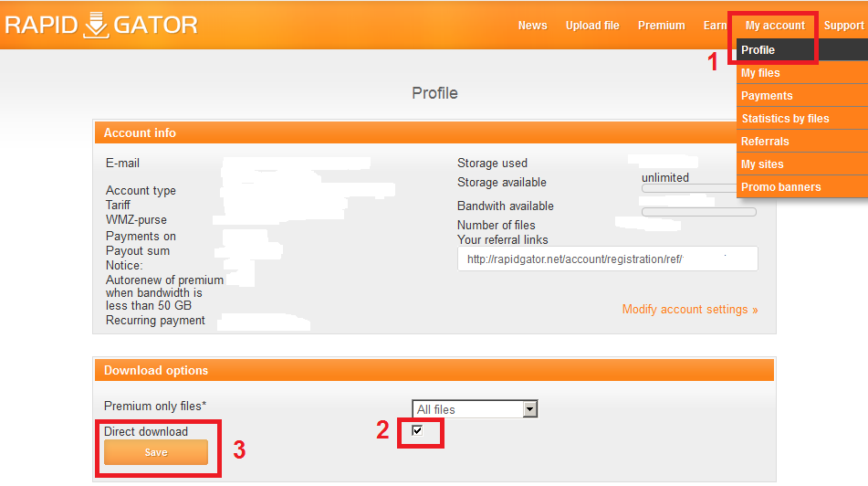Image resolution: width=868 pixels, height=486 pixels.
Task: Click the 'Storage available' label
Action: point(501,183)
